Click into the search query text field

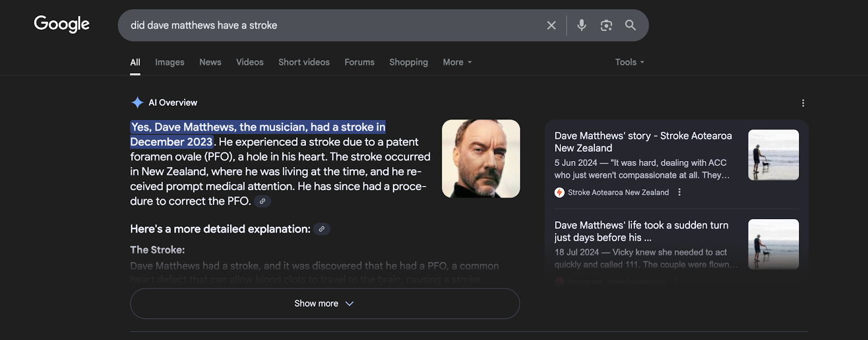click(x=325, y=25)
